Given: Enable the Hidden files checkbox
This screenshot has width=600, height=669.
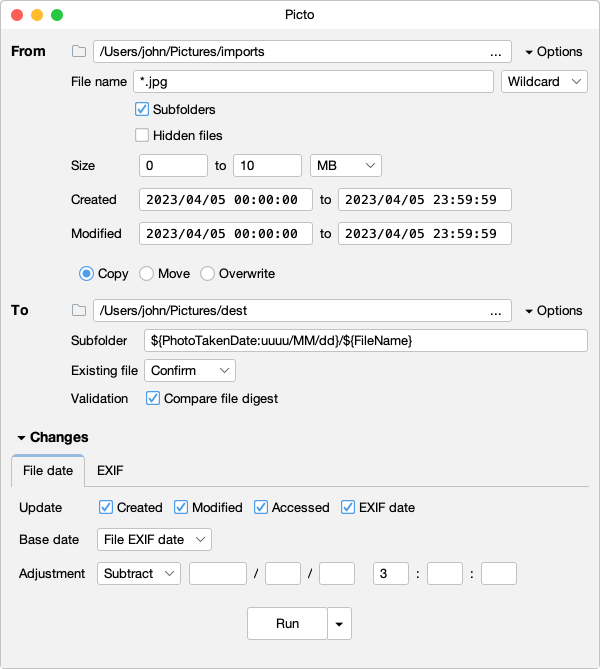Looking at the screenshot, I should 142,135.
